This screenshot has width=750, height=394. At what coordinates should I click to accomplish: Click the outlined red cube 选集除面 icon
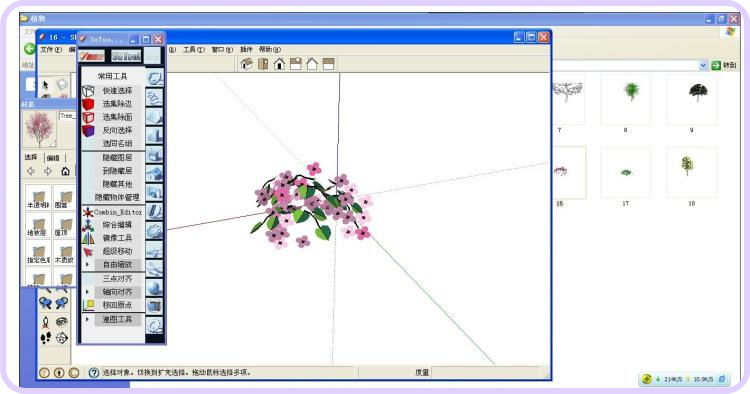[88, 117]
